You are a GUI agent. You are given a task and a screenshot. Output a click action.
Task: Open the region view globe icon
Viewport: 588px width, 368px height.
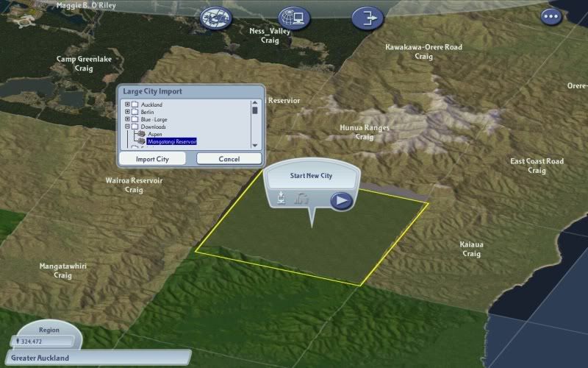tap(215, 18)
